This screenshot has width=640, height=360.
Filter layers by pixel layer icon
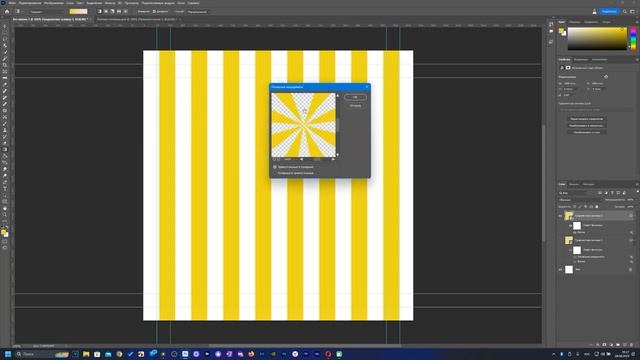(x=600, y=193)
